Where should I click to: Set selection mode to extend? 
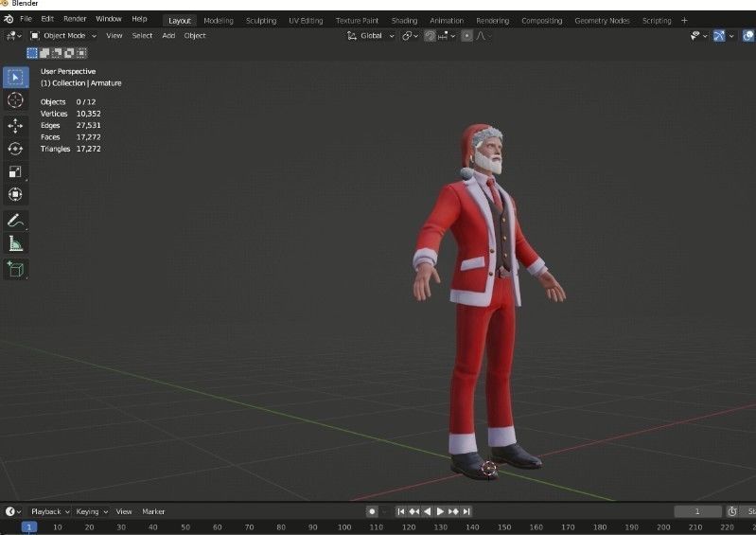point(44,53)
